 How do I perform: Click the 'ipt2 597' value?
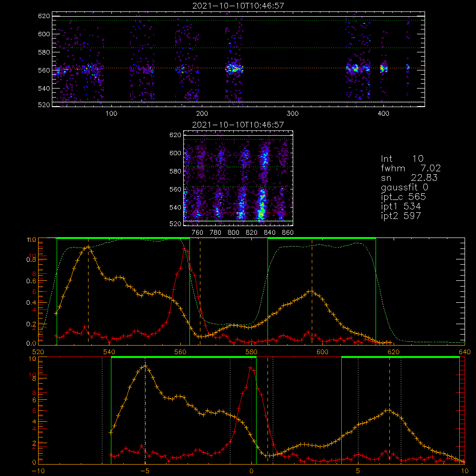click(x=401, y=216)
